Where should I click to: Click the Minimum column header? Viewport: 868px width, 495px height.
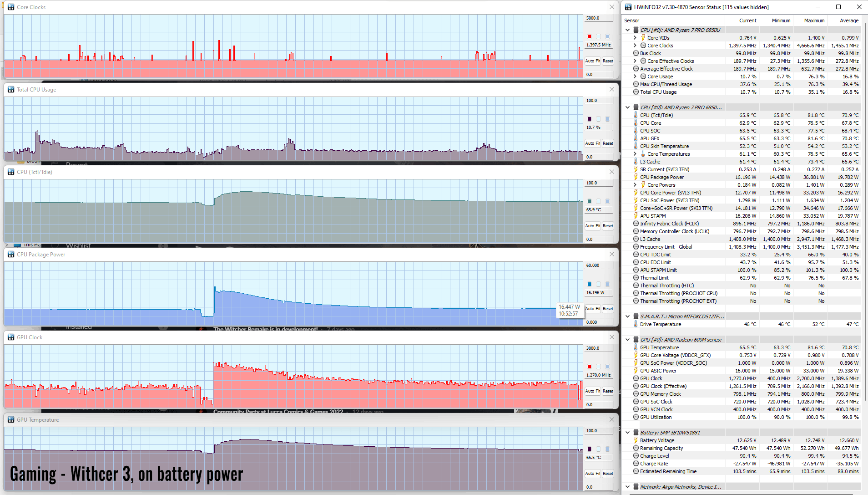(x=776, y=20)
